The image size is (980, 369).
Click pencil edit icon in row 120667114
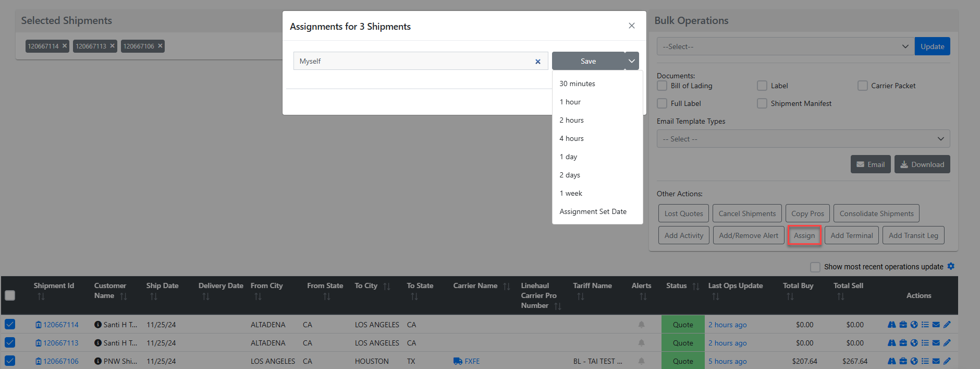[x=947, y=325]
